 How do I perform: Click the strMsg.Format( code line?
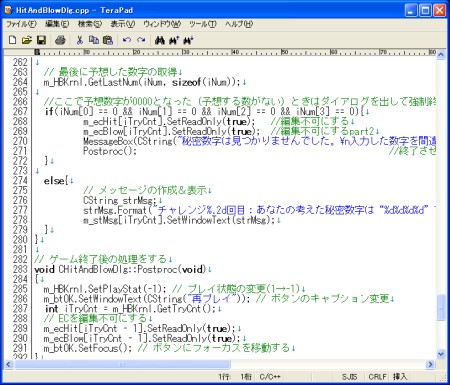[x=259, y=210]
